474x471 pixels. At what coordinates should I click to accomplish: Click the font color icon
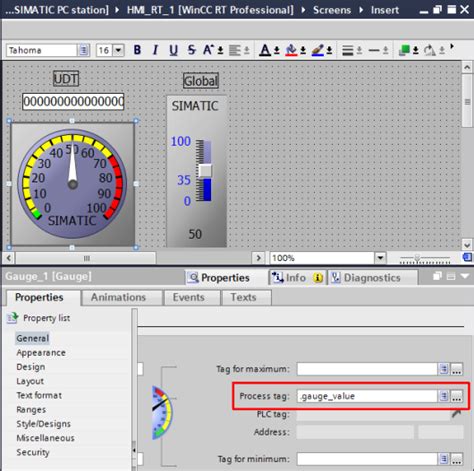tap(265, 50)
